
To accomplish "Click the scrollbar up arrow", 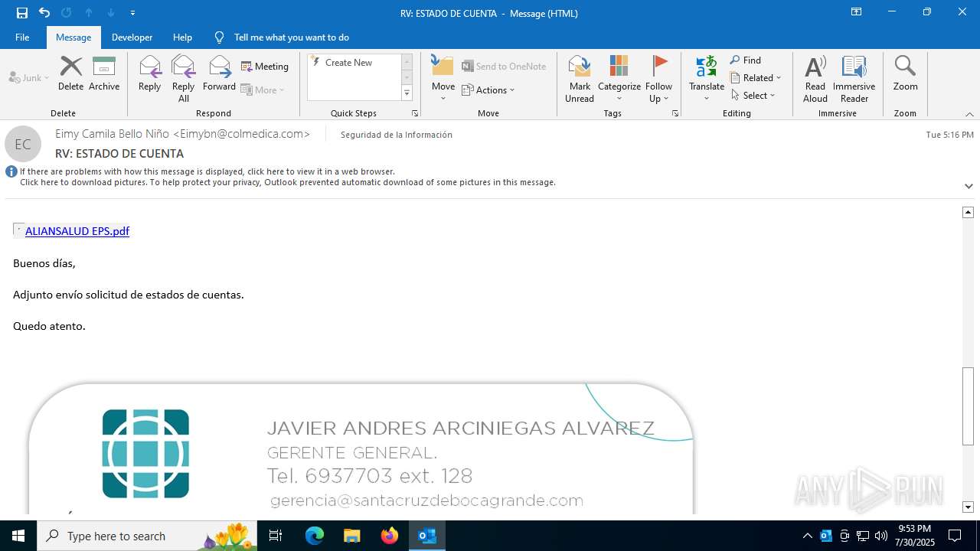I will [x=968, y=212].
